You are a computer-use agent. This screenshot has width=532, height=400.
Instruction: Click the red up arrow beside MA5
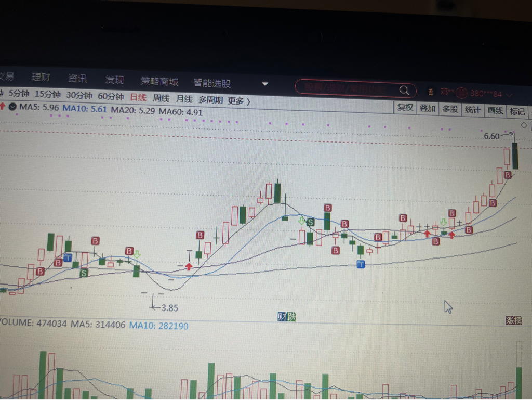3,106
